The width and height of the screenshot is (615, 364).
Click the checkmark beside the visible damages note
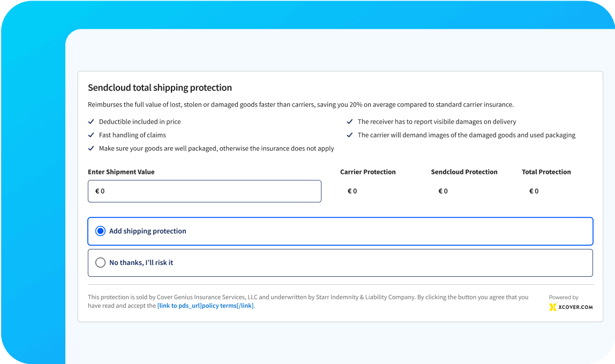[x=350, y=122]
